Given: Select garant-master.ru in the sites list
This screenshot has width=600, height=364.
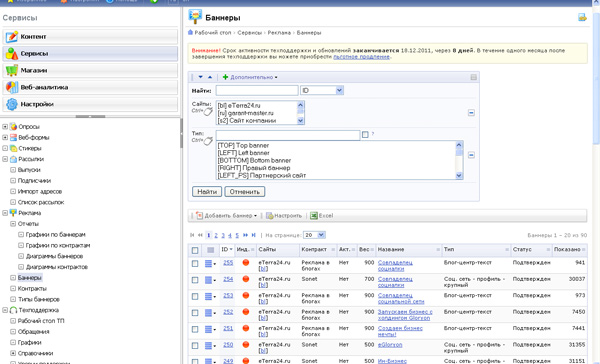Looking at the screenshot, I should pos(245,113).
